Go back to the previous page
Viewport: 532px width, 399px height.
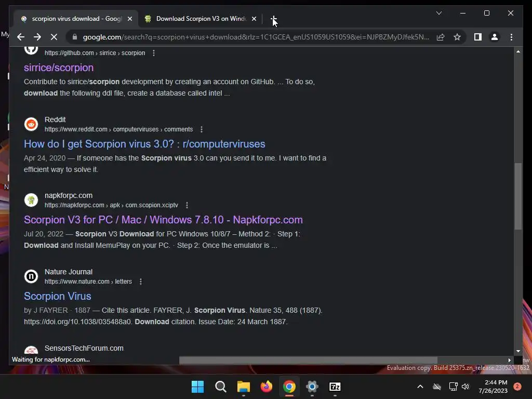click(x=21, y=37)
